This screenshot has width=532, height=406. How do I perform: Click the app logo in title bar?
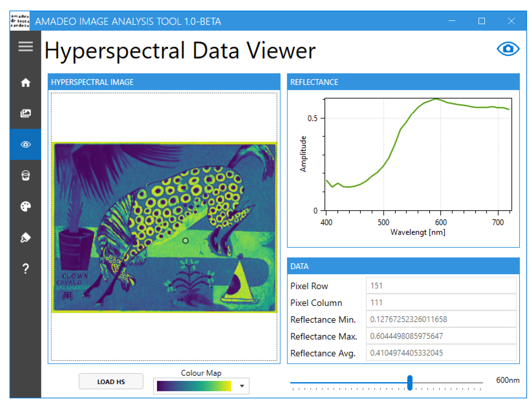(20, 21)
